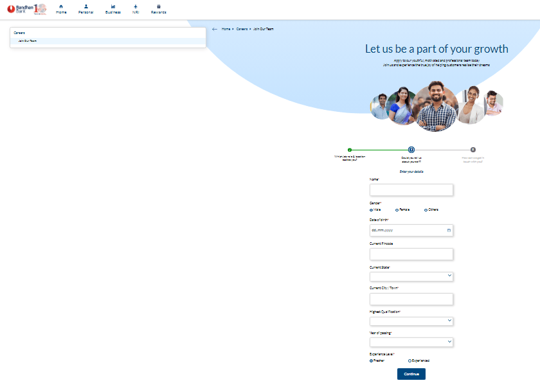540x392 pixels.
Task: Open the Year of passing dropdown
Action: 411,342
